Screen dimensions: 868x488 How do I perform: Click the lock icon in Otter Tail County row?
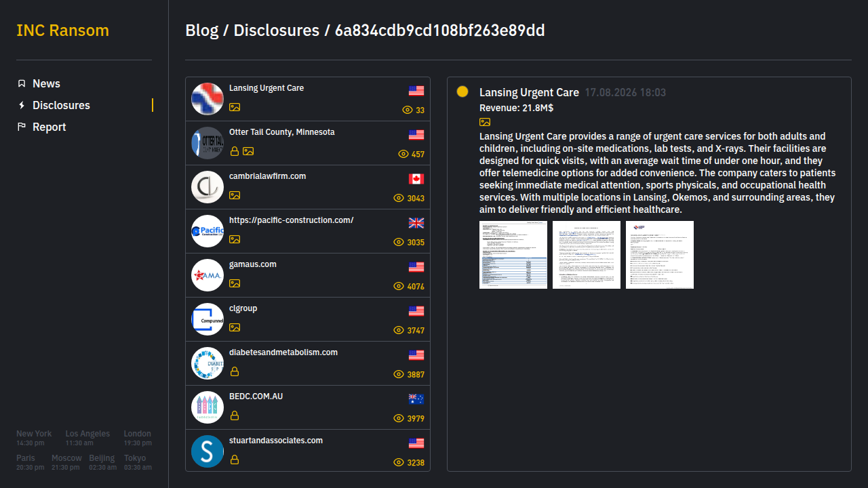coord(235,151)
